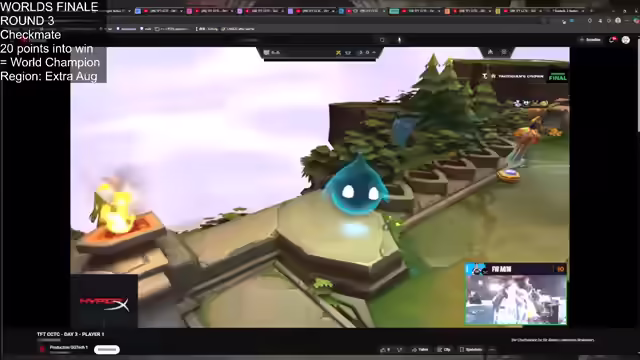The height and width of the screenshot is (360, 640).
Task: Click video title TFT OCTC - DAY 3 - PLAYER 1
Action: (70, 334)
